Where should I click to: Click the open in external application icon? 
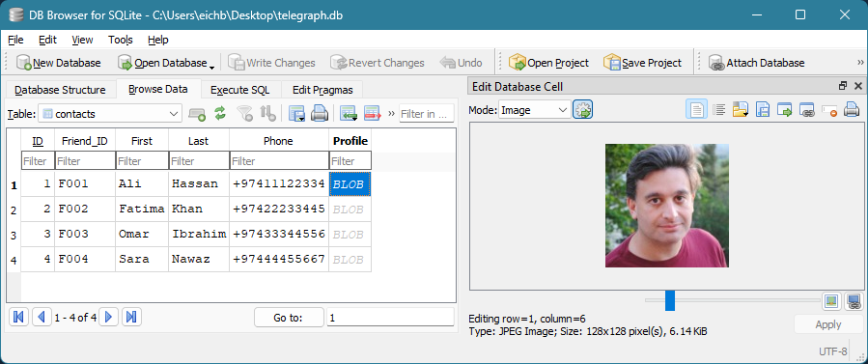784,110
